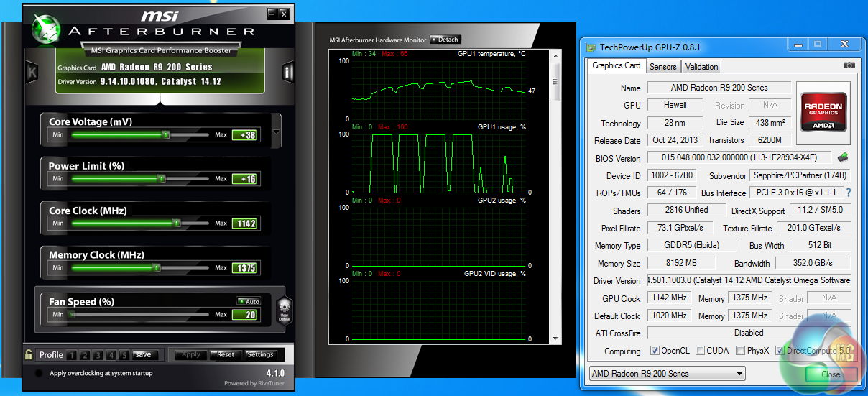Click the profile lock padlock icon
Screen dimensions: 868x396
tap(29, 354)
